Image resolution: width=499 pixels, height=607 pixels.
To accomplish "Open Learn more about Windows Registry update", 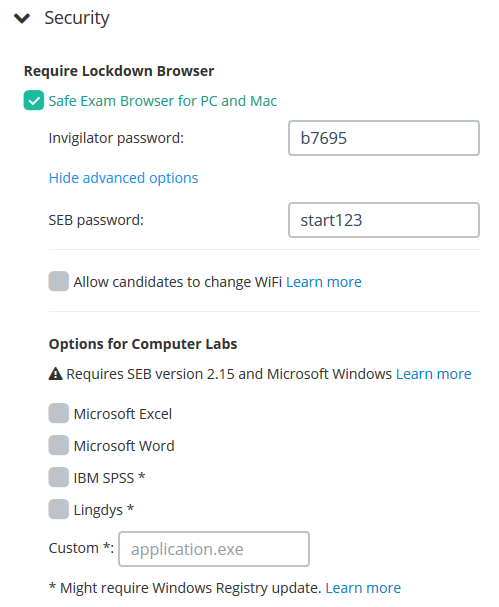I will point(363,588).
